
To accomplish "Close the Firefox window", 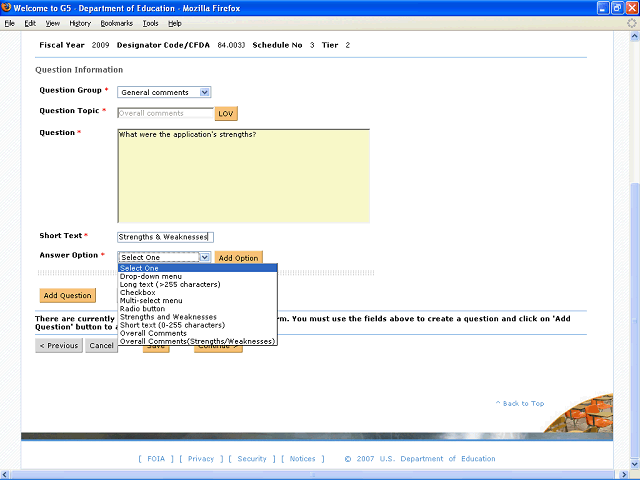I will tap(631, 8).
